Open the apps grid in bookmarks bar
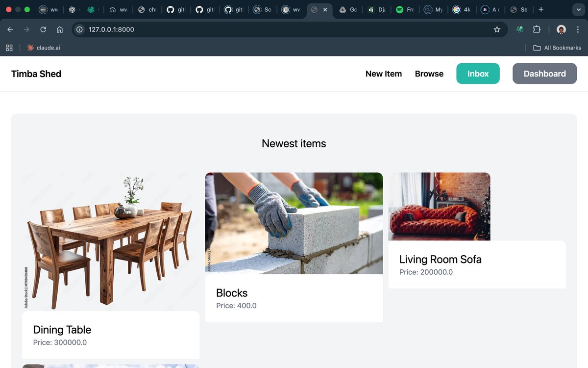 click(9, 48)
